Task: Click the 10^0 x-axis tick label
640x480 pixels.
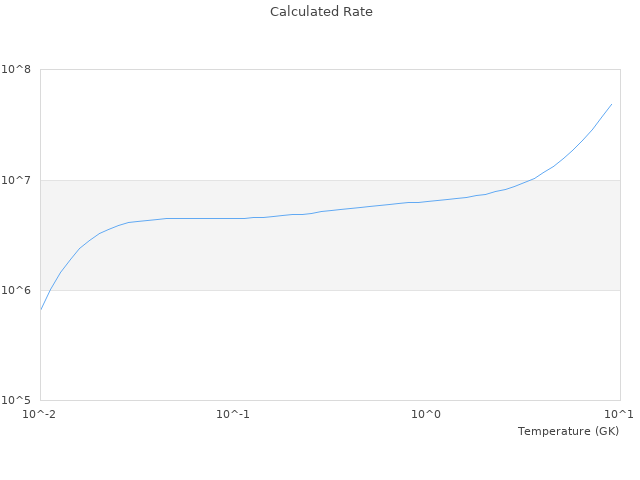Action: click(426, 414)
